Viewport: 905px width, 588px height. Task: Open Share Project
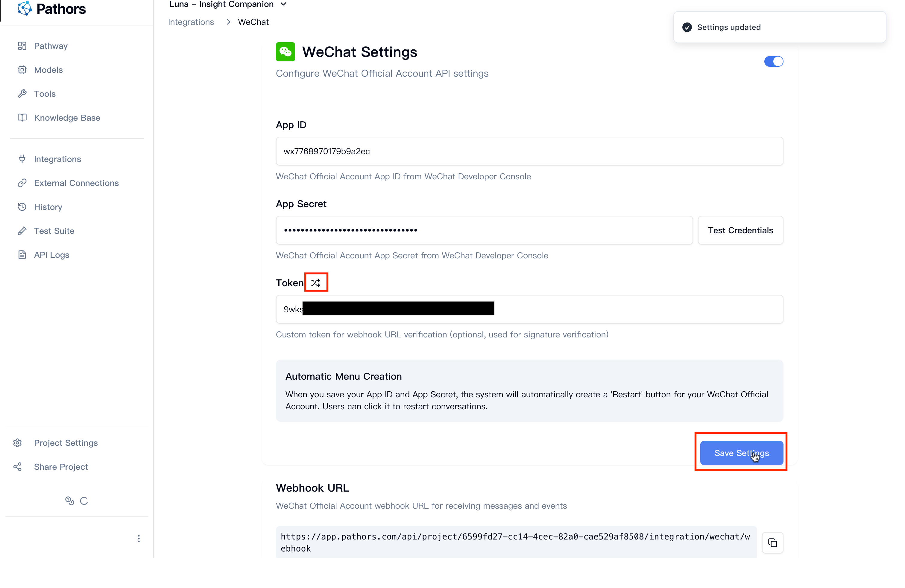click(x=60, y=467)
